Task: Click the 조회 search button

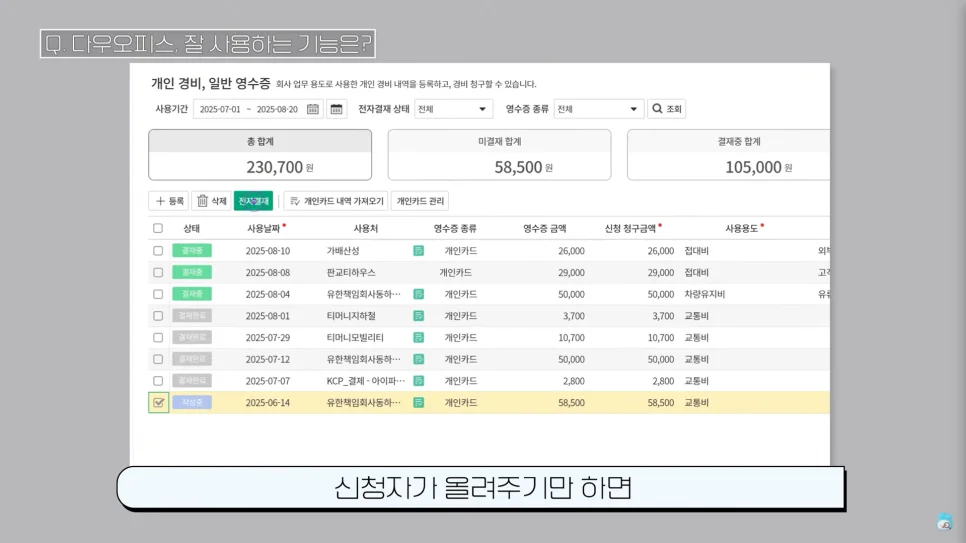Action: tap(667, 109)
